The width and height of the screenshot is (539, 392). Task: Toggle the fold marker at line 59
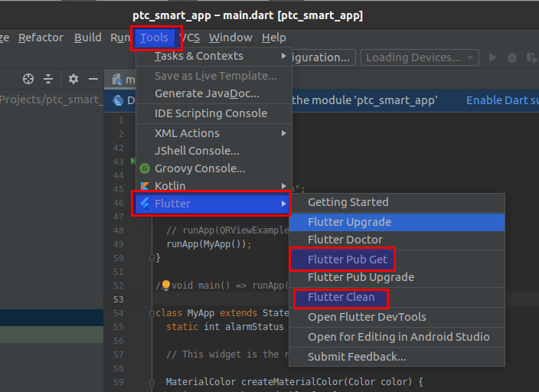[152, 382]
